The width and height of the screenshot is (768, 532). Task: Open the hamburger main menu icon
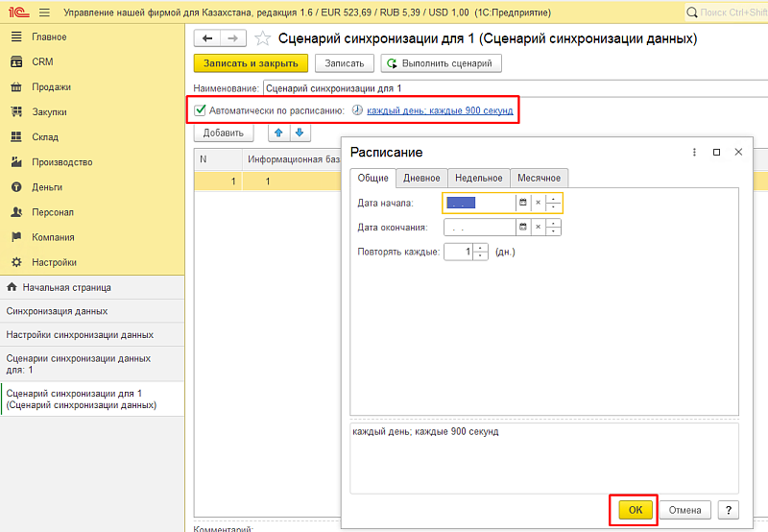coord(44,12)
